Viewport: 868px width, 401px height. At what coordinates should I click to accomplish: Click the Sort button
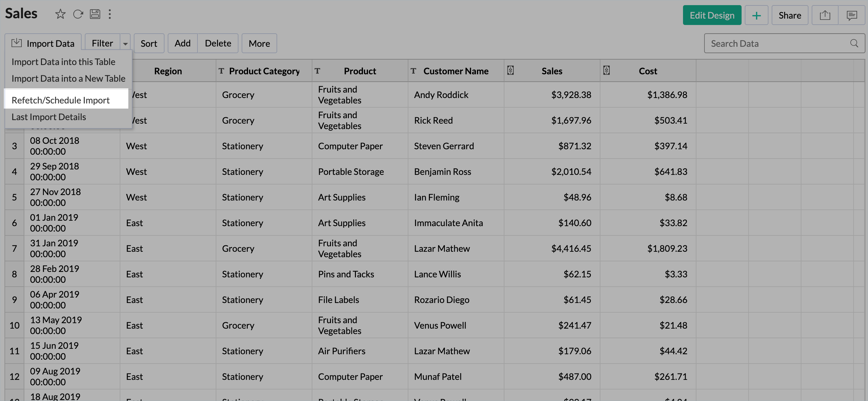click(149, 44)
